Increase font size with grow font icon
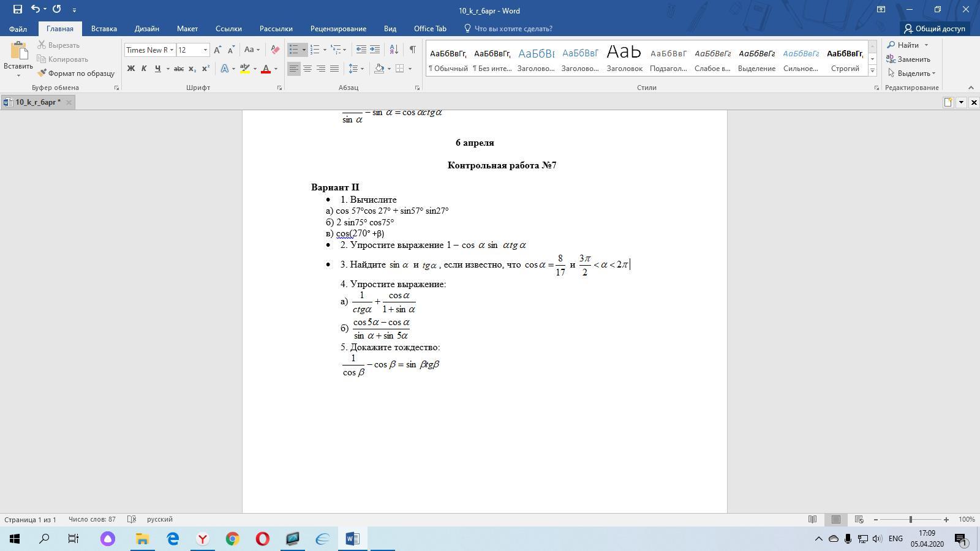 (x=217, y=50)
